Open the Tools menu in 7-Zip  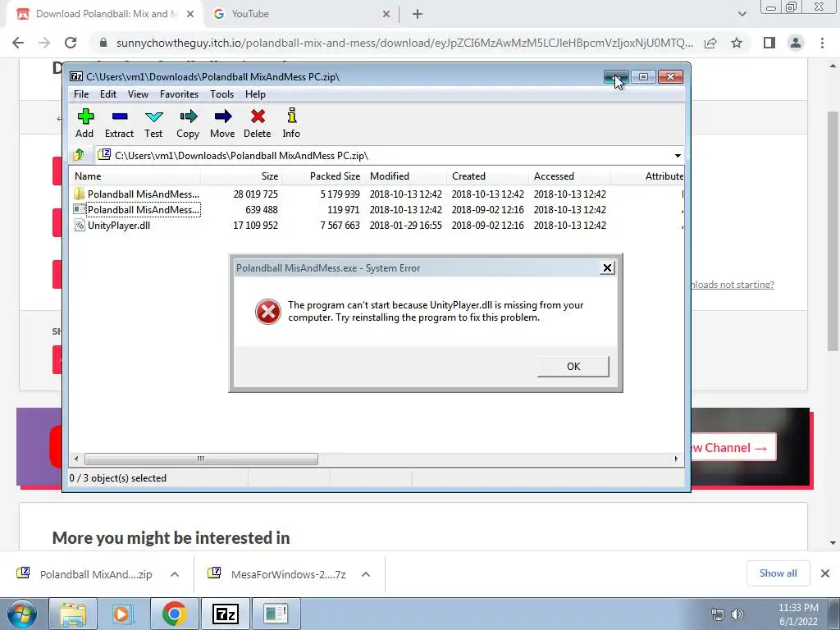pyautogui.click(x=221, y=94)
